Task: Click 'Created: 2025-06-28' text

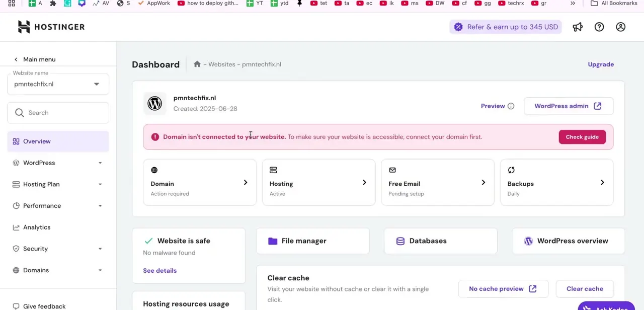Action: 205,109
